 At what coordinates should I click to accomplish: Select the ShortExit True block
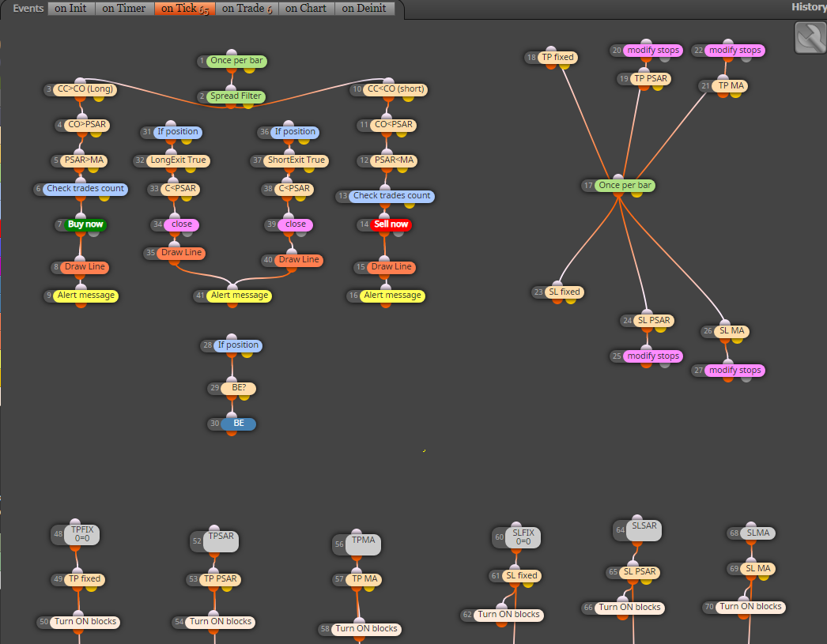point(296,160)
